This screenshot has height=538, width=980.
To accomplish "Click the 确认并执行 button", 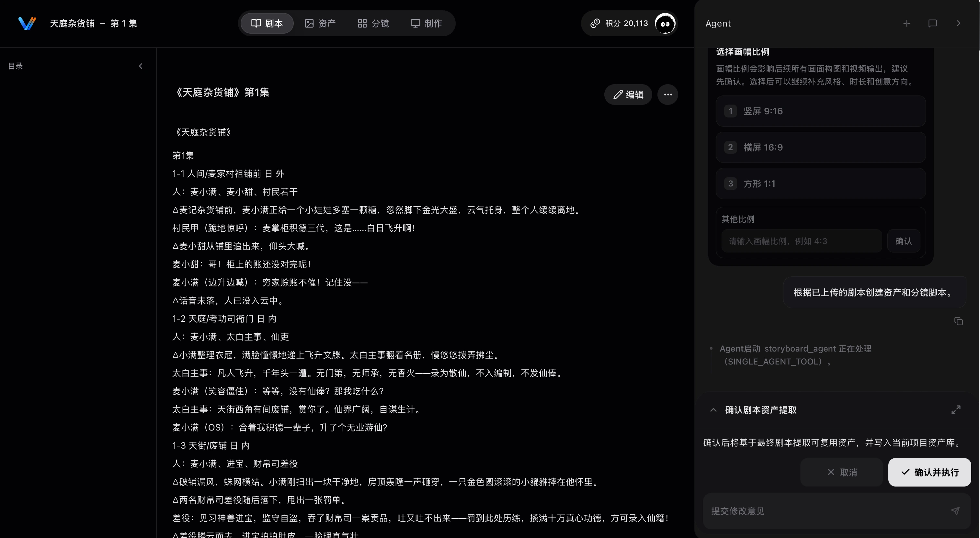I will tap(929, 472).
